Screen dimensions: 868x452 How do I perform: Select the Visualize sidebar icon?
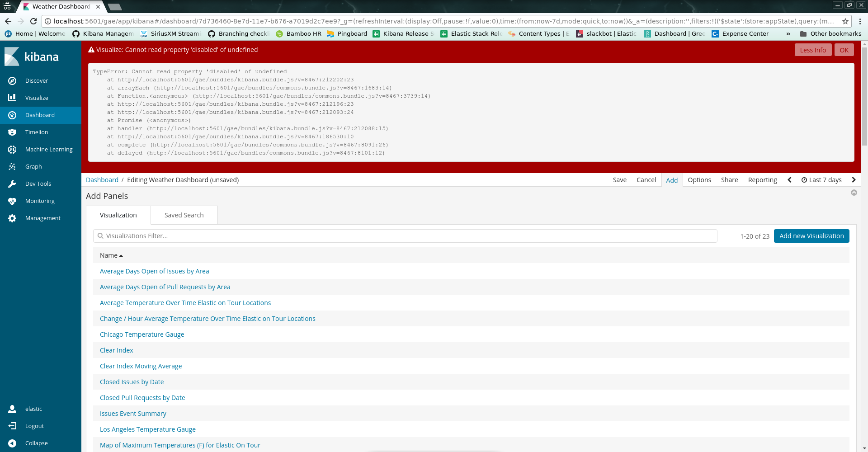point(37,98)
